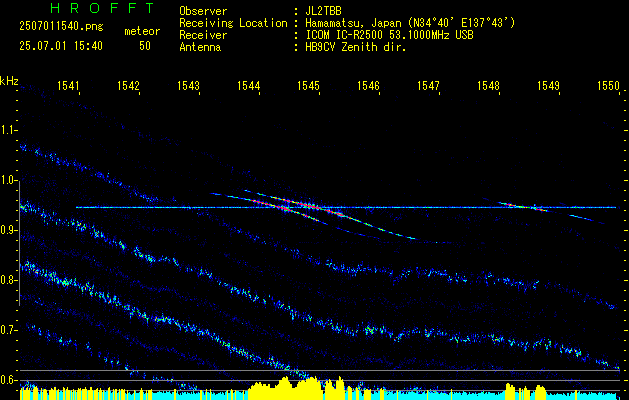Click the 1550 time axis marker
This screenshot has width=629, height=400.
pyautogui.click(x=609, y=85)
